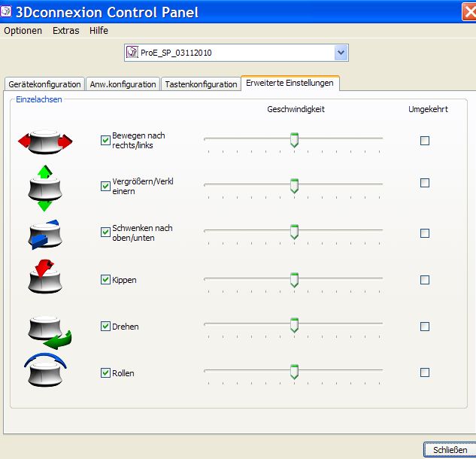Viewport: 476px width, 459px height.
Task: Click the Kippen speed slider thumb
Action: tap(294, 280)
